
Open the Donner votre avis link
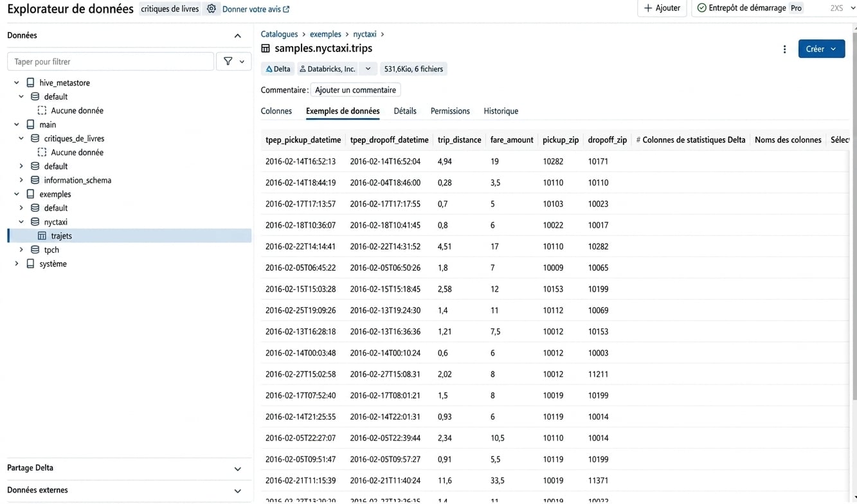tap(256, 10)
